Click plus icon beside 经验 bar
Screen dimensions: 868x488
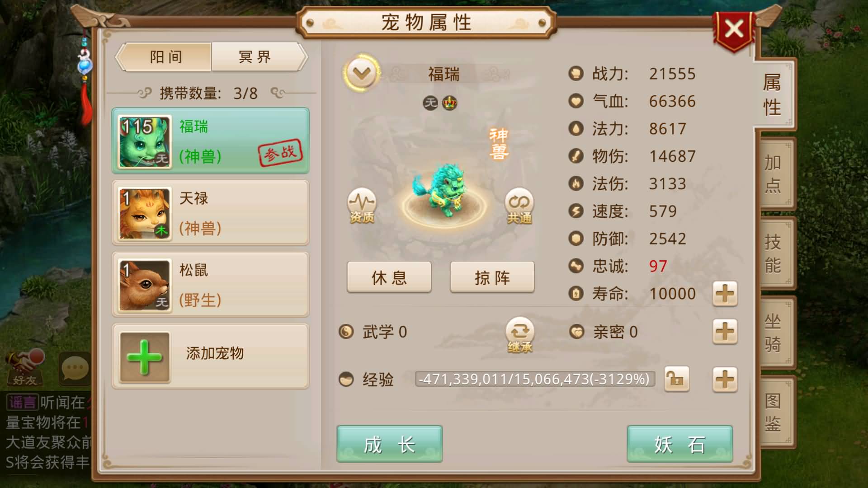pos(725,379)
